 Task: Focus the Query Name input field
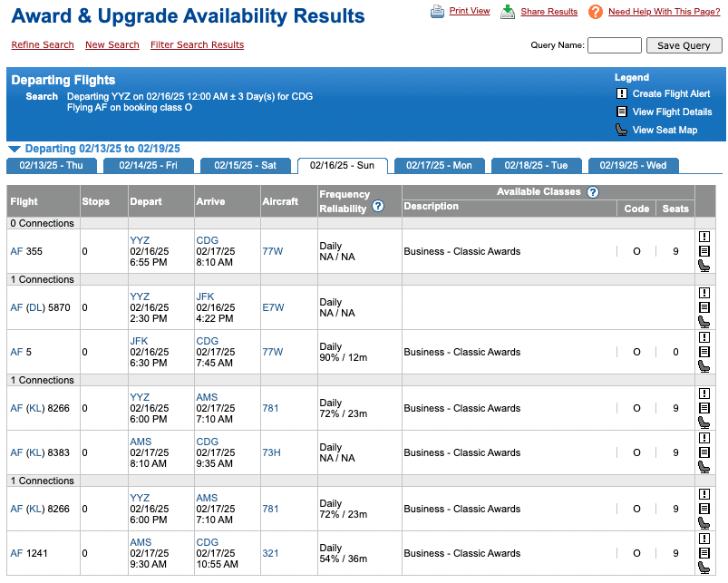(x=614, y=45)
